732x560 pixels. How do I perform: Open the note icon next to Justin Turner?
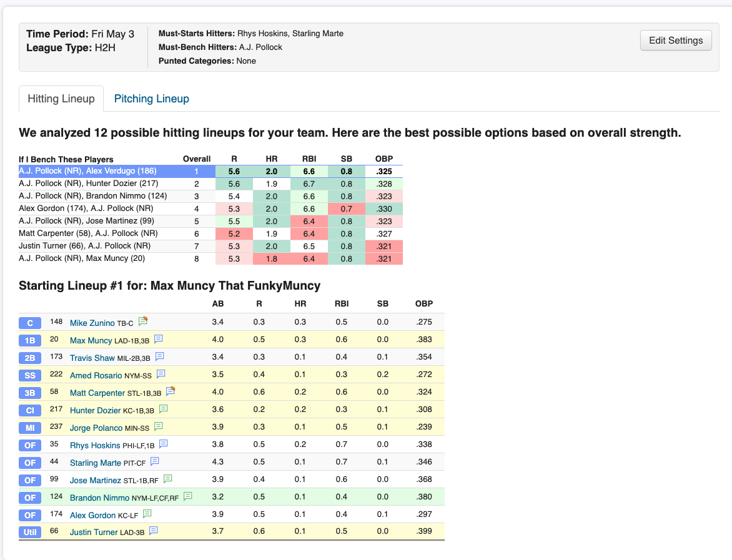tap(154, 531)
